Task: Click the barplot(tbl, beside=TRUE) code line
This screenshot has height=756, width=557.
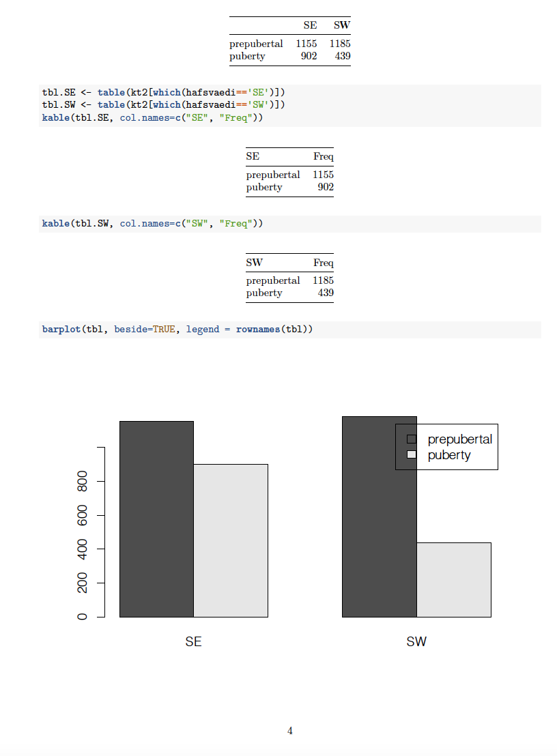Action: (x=177, y=330)
